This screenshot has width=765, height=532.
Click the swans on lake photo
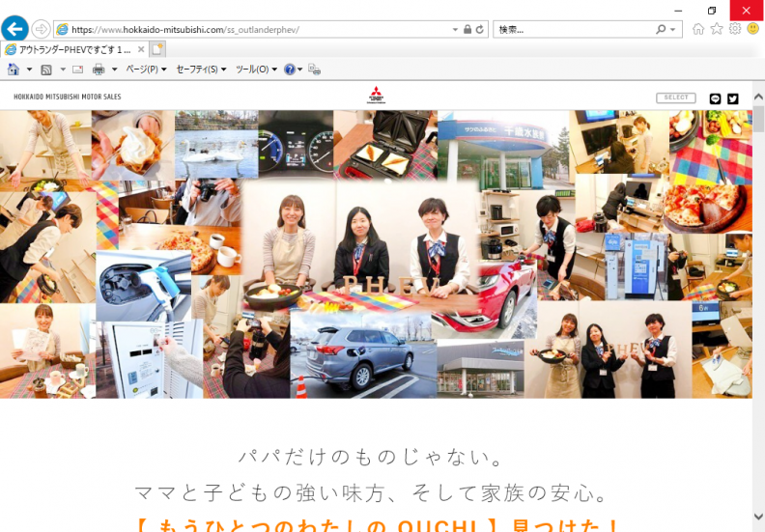(x=216, y=144)
